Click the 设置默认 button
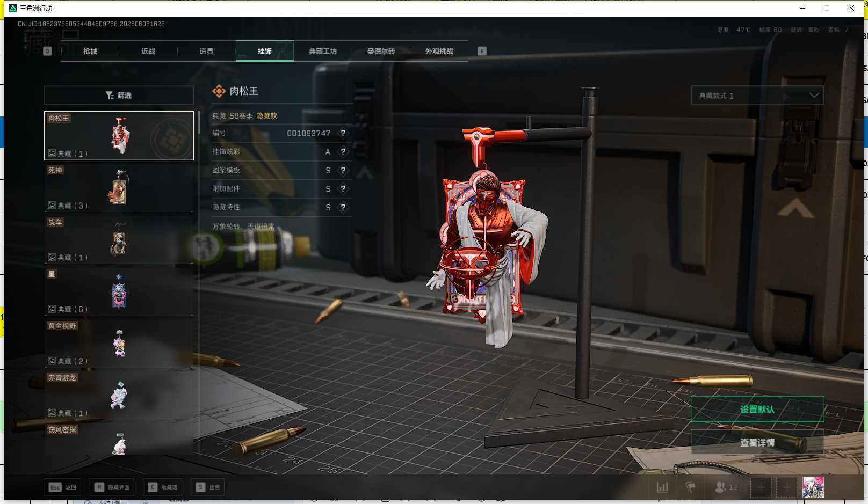The image size is (868, 504). [757, 410]
